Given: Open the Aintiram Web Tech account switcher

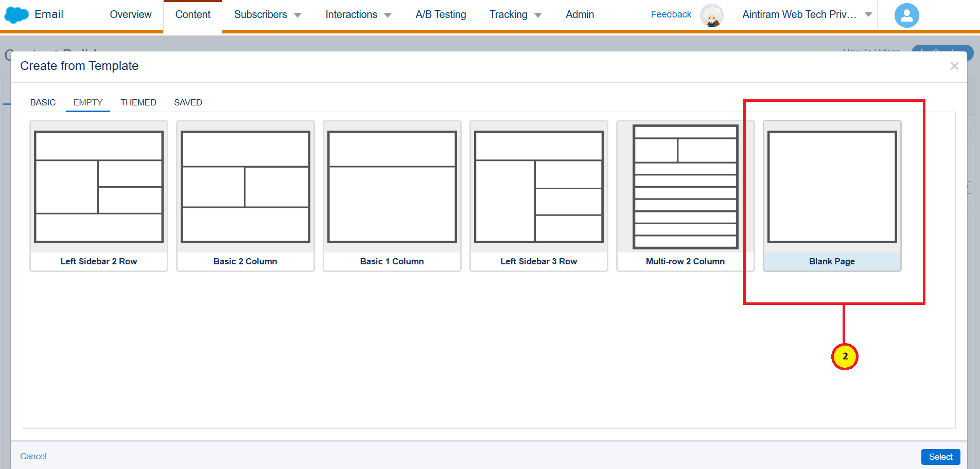Looking at the screenshot, I should 807,15.
